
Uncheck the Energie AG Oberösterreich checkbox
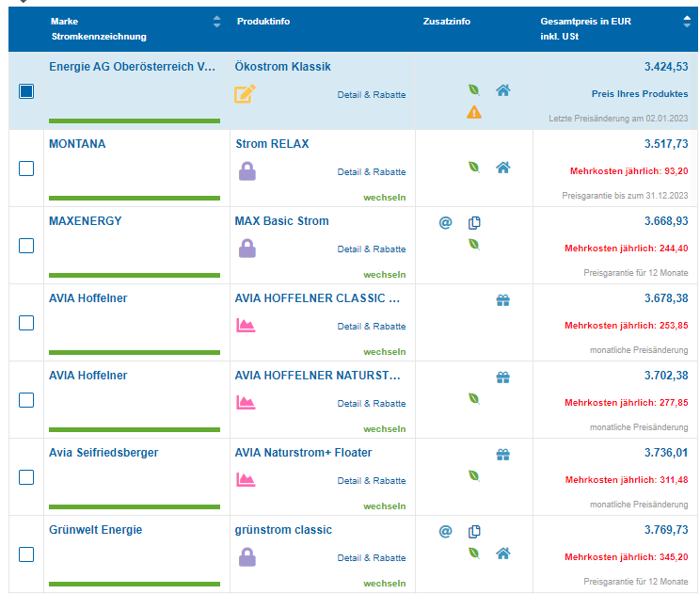pos(26,91)
